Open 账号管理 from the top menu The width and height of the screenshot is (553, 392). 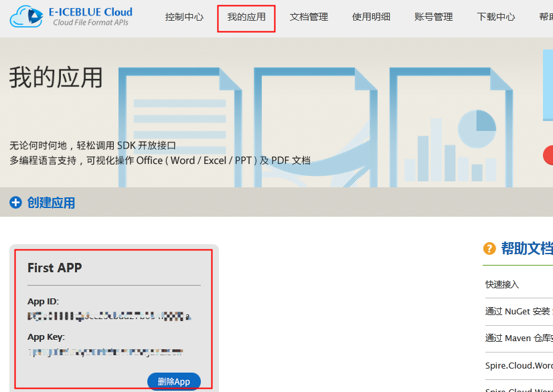433,17
